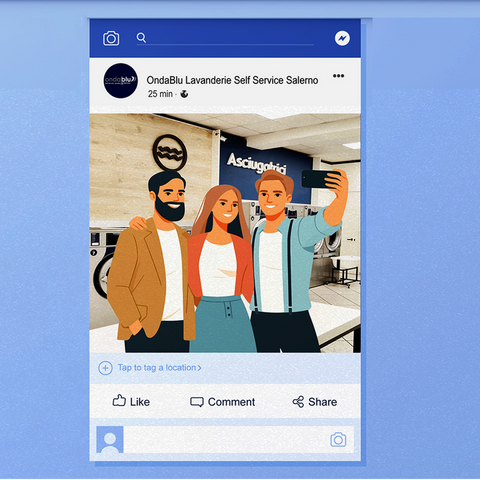Viewport: 480px width, 480px height.
Task: Tap the search magnifier icon
Action: pyautogui.click(x=141, y=38)
